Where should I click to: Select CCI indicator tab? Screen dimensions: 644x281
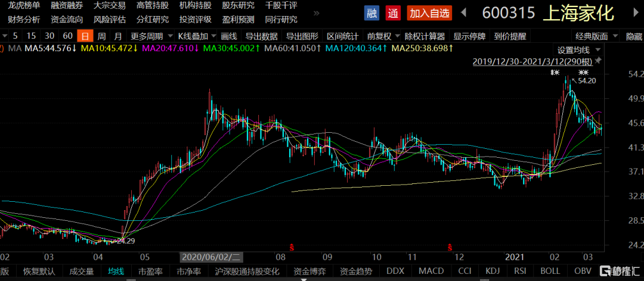pyautogui.click(x=465, y=271)
